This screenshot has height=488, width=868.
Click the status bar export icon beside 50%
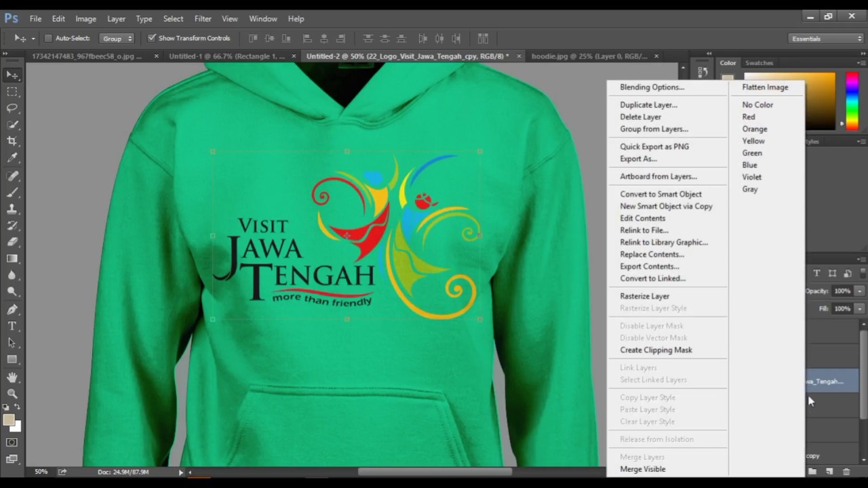[x=62, y=472]
